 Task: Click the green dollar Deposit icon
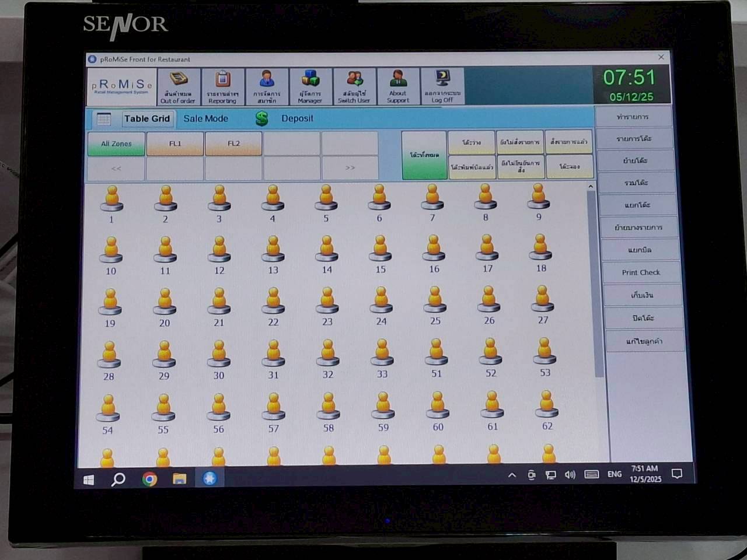tap(261, 118)
